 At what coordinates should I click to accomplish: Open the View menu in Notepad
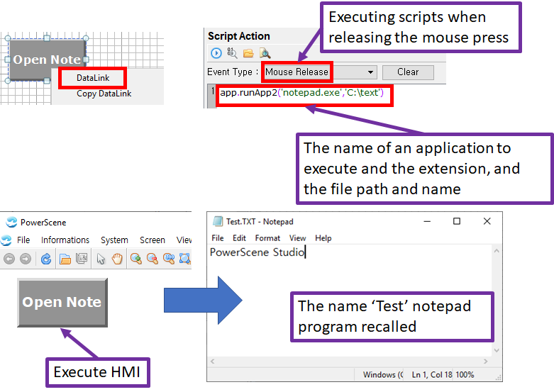(297, 238)
